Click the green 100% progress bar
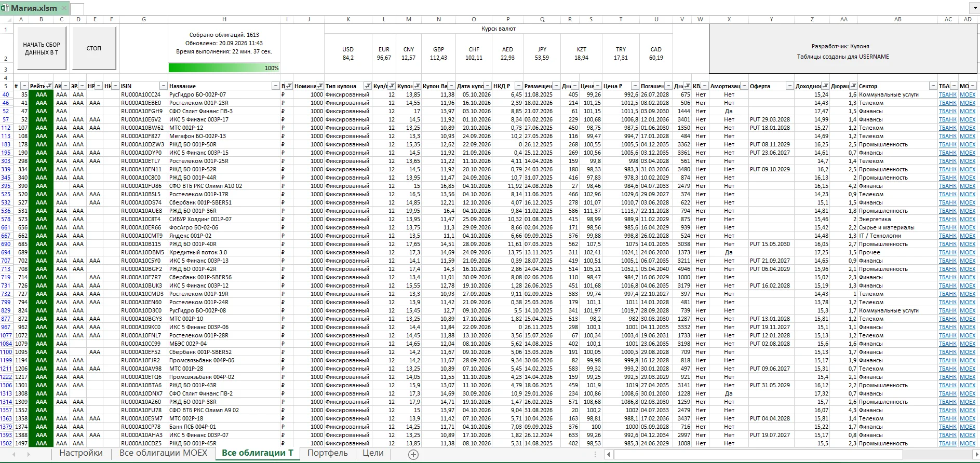 coord(224,68)
